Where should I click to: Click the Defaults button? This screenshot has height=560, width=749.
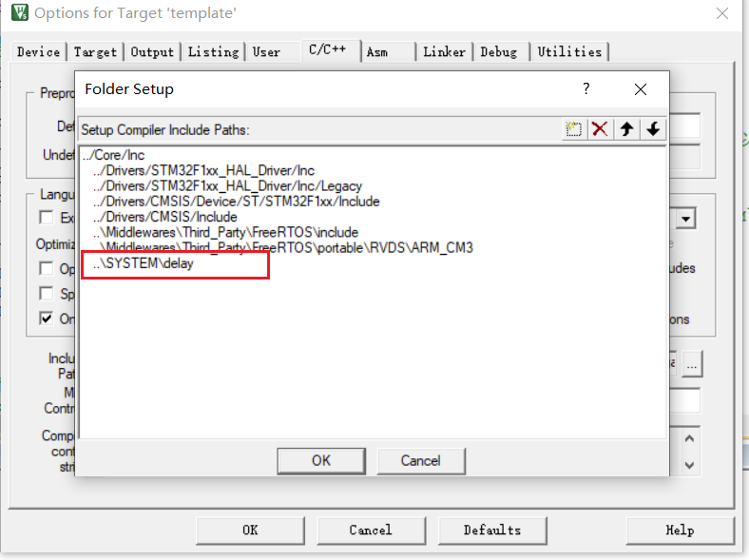(x=492, y=531)
